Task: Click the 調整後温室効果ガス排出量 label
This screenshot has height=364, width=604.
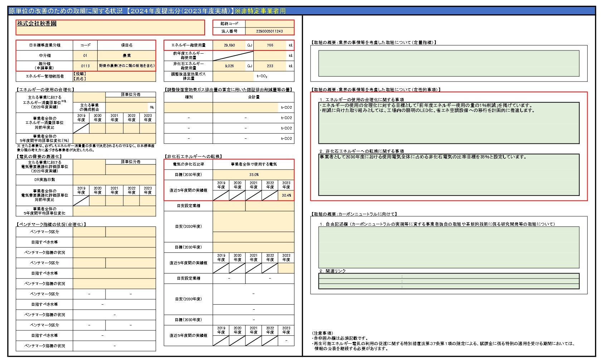Action: click(188, 76)
